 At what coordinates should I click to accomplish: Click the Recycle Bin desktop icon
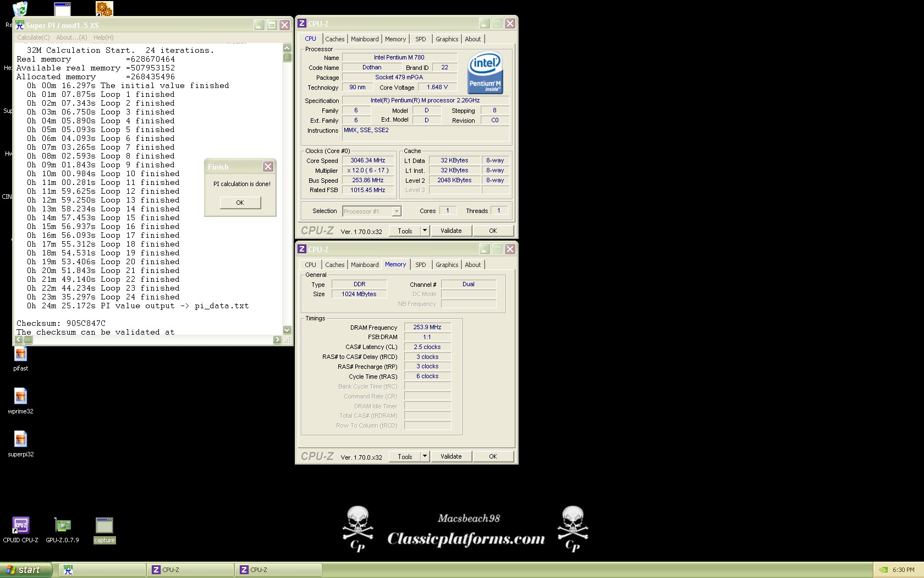tap(20, 8)
